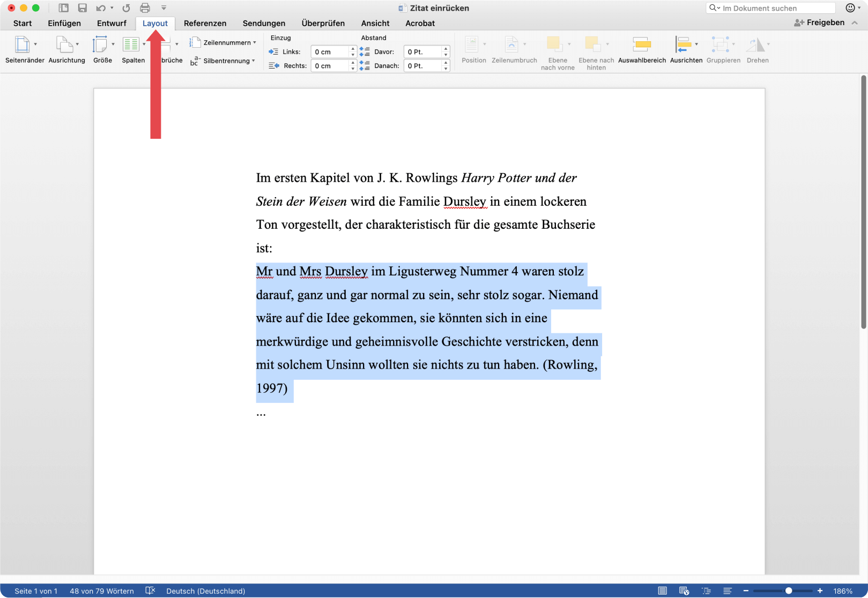Open the Größe dropdown arrow
868x598 pixels.
click(x=113, y=44)
